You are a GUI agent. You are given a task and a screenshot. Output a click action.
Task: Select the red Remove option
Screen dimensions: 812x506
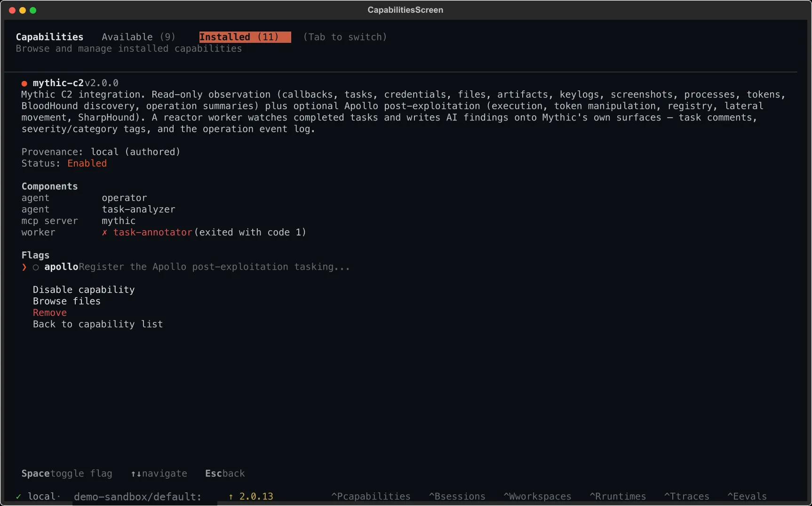50,313
